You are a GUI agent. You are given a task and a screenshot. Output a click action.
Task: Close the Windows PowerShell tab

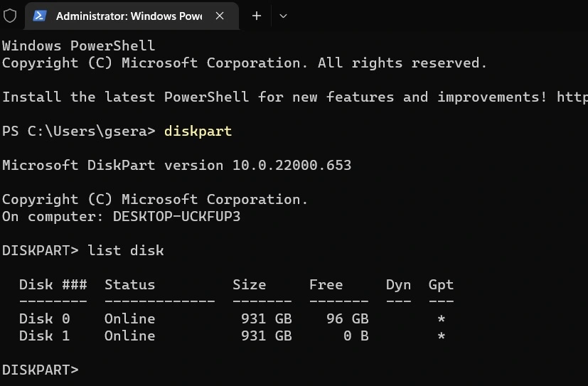[x=220, y=16]
